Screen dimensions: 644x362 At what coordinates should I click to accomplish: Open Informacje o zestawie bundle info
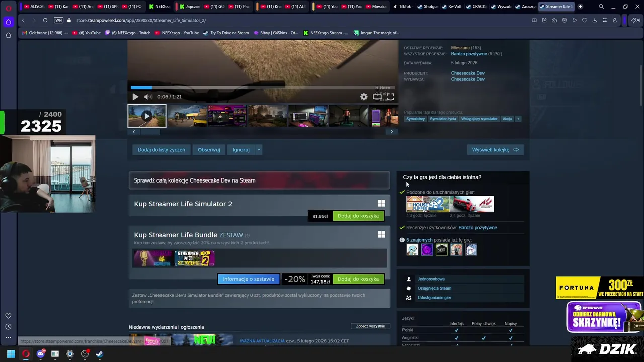pyautogui.click(x=249, y=279)
